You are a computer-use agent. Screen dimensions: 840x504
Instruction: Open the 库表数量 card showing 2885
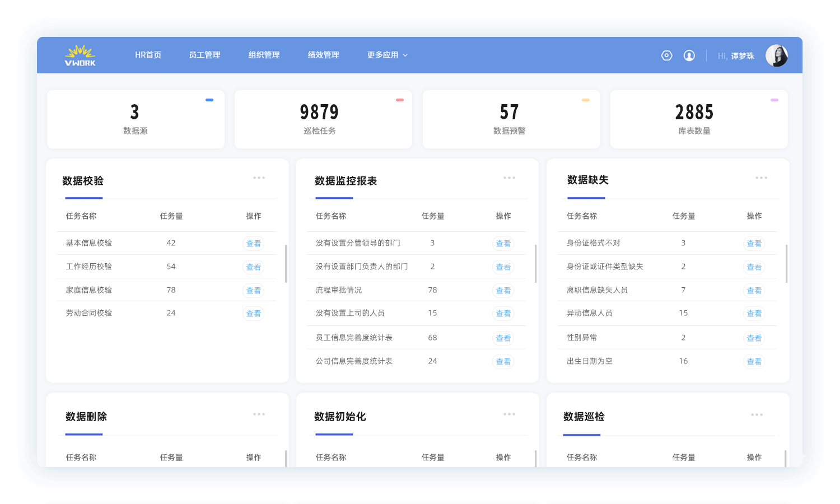[x=699, y=119]
